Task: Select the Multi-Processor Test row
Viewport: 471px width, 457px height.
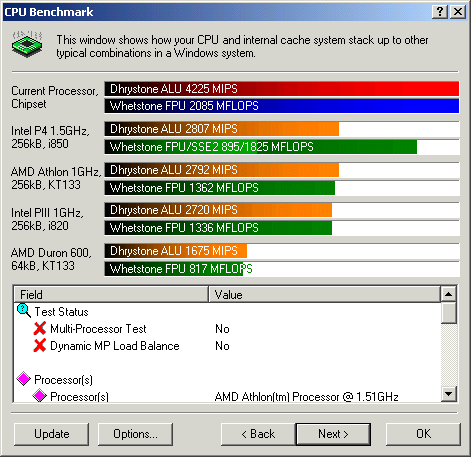Action: (227, 329)
